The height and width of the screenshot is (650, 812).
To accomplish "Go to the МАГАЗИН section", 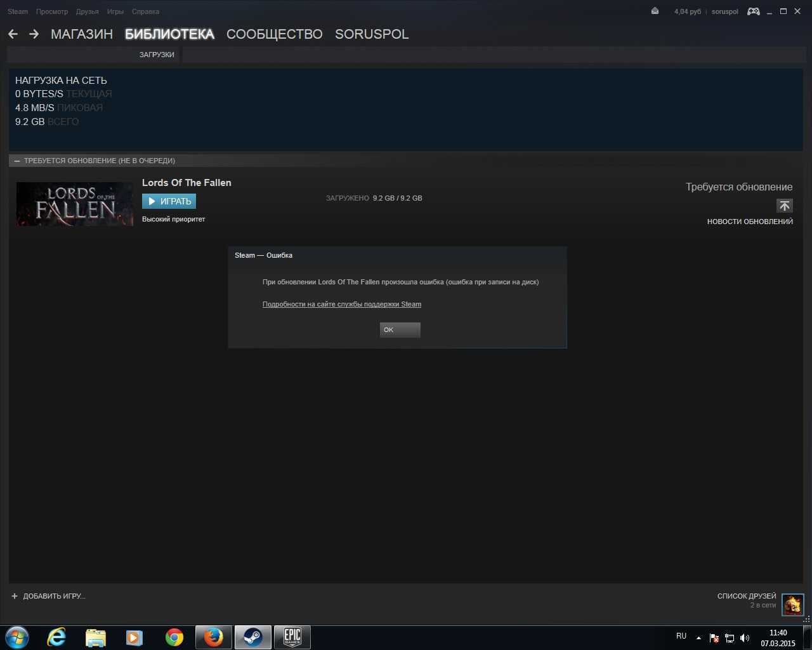I will tap(82, 34).
